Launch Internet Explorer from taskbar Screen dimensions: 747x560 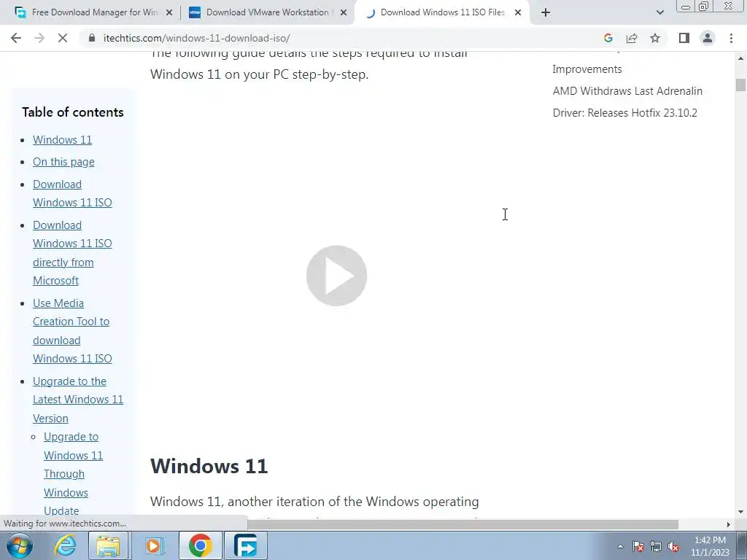[x=65, y=545]
